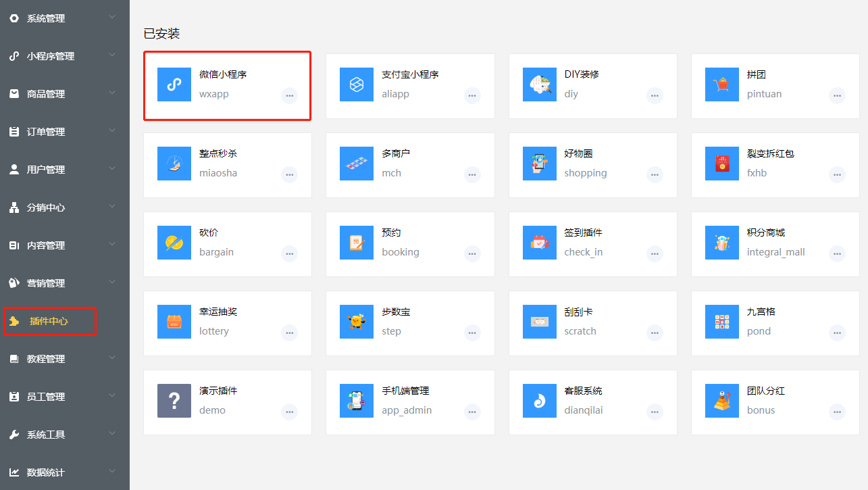Screen dimensions: 868x490
Task: Click the ellipsis button on 积分商城 card
Action: point(838,254)
